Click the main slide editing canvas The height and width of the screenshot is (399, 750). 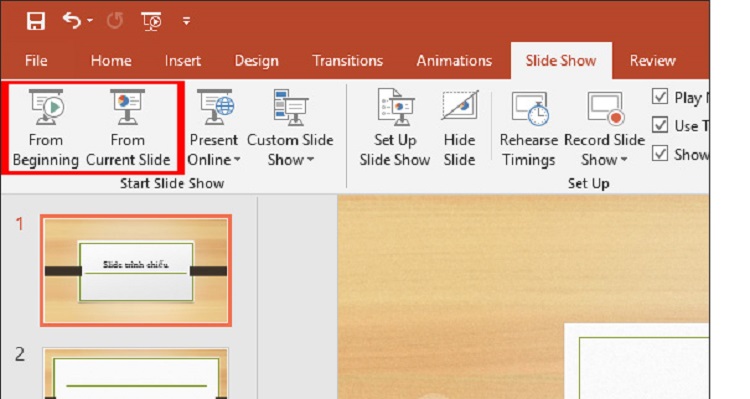523,297
